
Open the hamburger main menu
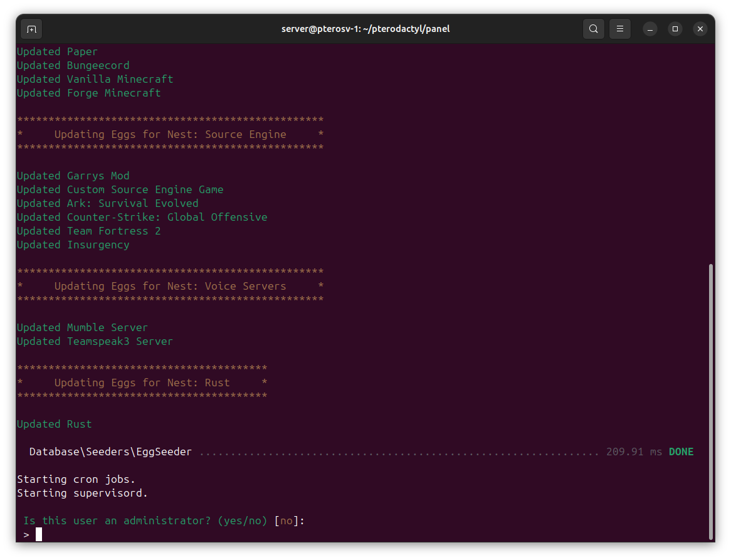pyautogui.click(x=619, y=29)
